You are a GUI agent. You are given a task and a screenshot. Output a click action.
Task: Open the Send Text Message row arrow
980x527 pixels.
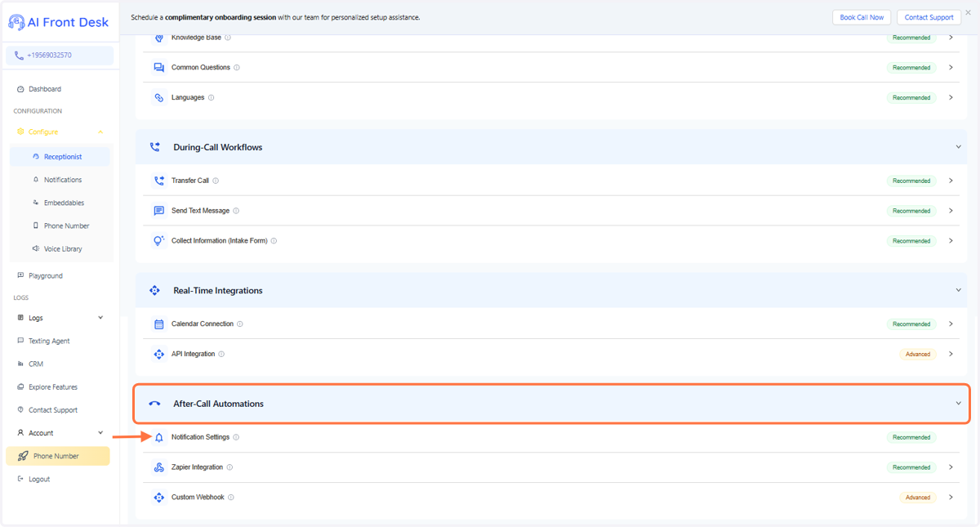951,211
